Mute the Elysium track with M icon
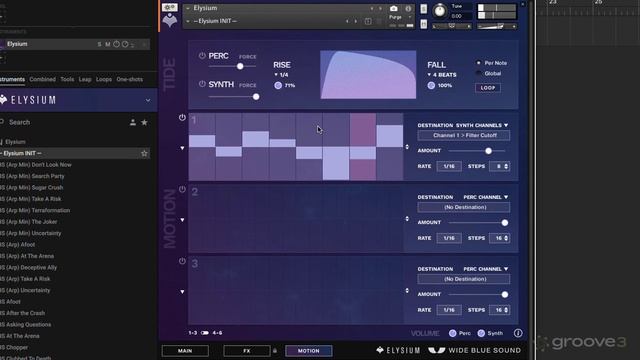 (108, 44)
